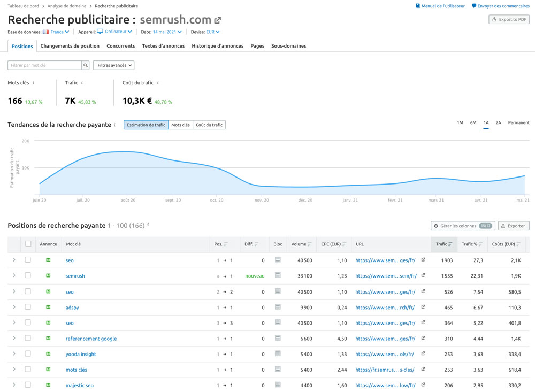Image resolution: width=535 pixels, height=392 pixels.
Task: Click the Bloc icon in the majestic seo row
Action: 278,385
